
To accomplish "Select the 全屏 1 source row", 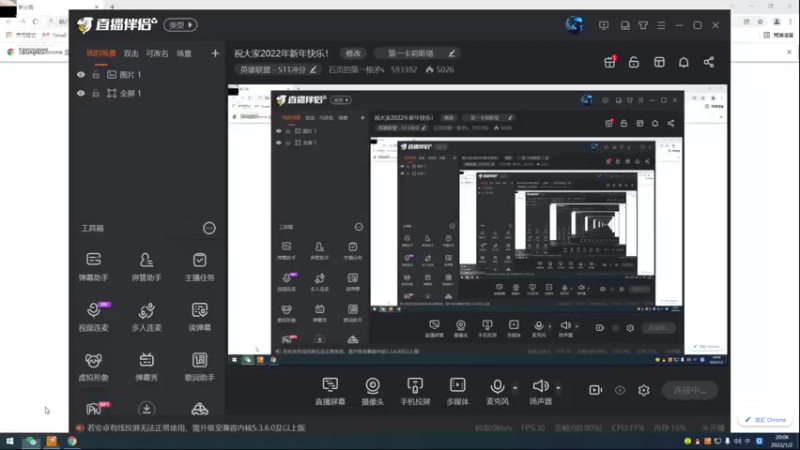I will point(147,93).
